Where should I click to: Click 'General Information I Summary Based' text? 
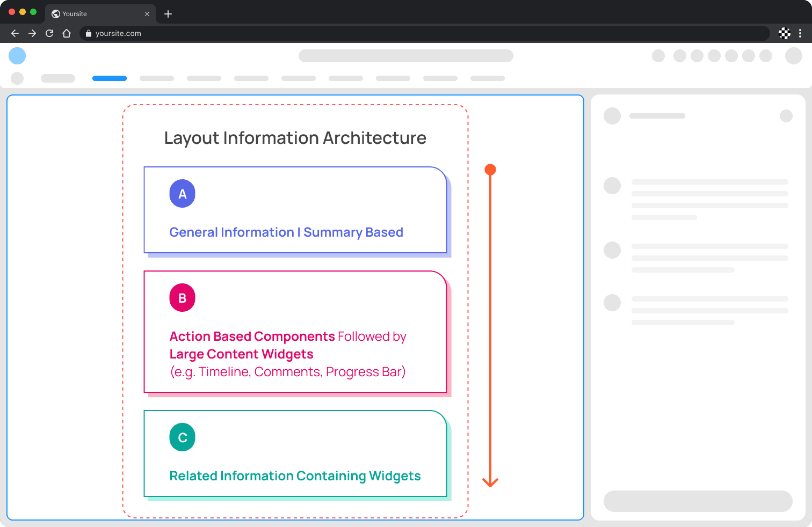pyautogui.click(x=286, y=232)
